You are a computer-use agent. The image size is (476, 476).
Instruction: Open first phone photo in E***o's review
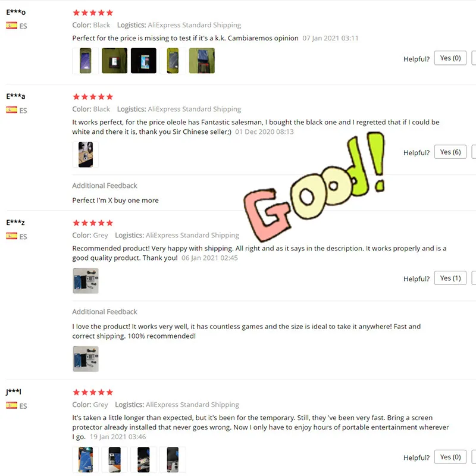[x=86, y=61]
